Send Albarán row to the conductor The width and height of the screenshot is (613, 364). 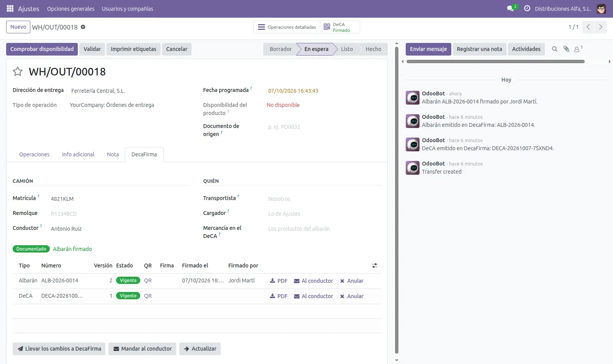pos(313,281)
